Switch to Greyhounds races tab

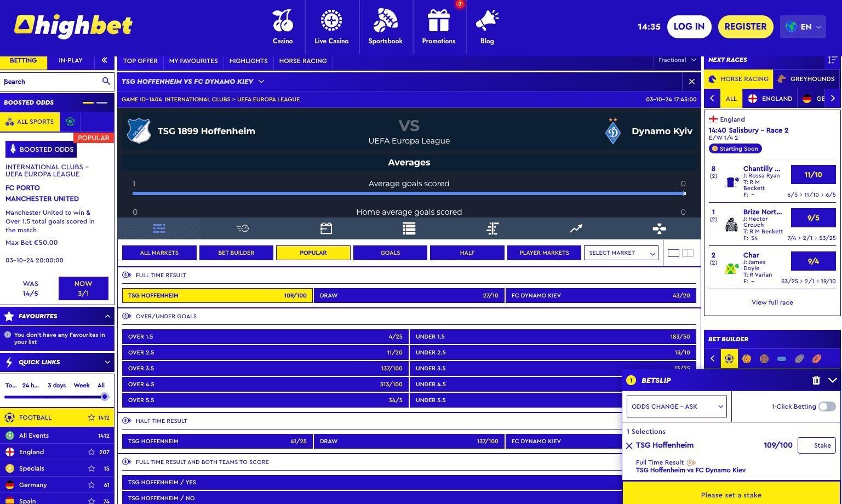pyautogui.click(x=806, y=79)
